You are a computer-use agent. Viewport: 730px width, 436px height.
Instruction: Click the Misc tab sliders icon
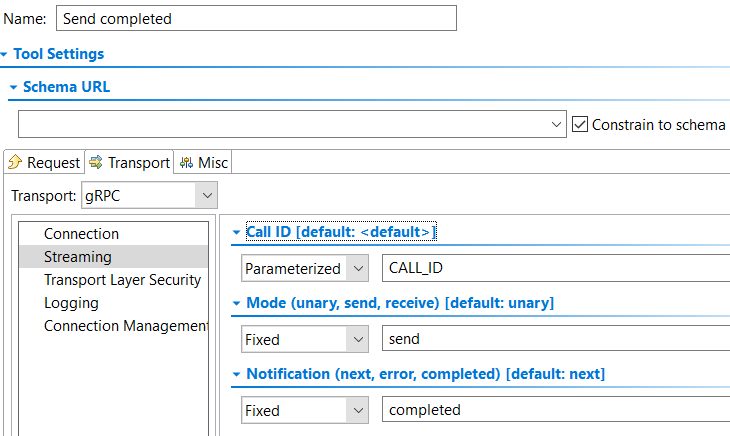(x=186, y=162)
